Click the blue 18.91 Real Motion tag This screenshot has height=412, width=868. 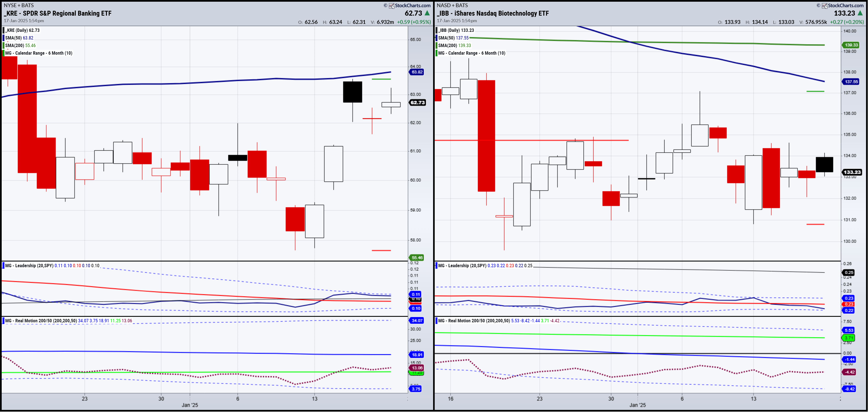coord(416,355)
